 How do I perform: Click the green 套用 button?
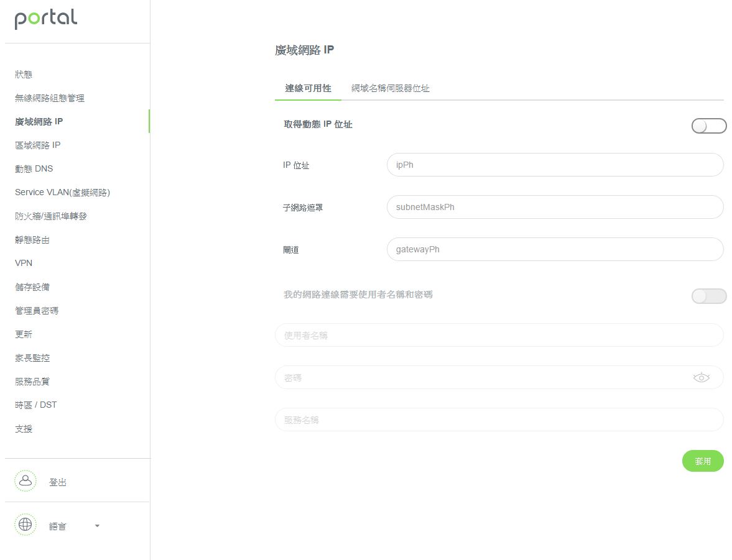[703, 461]
